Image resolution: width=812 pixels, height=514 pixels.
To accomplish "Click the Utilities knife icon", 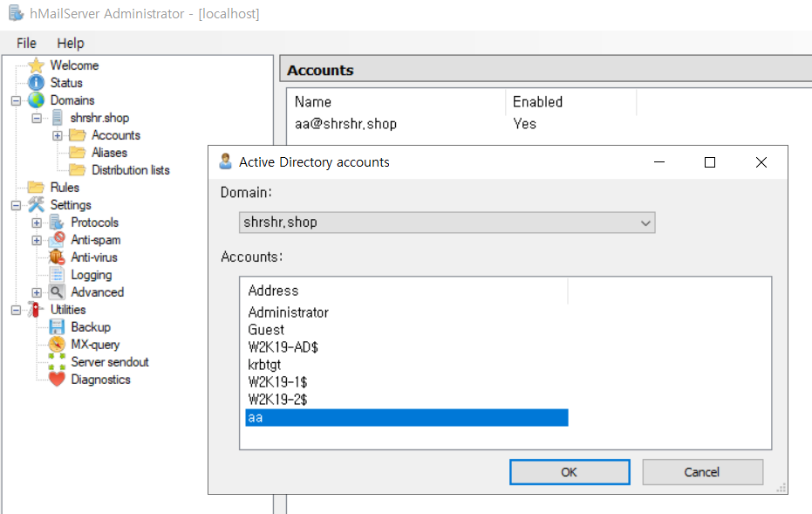I will 36,309.
